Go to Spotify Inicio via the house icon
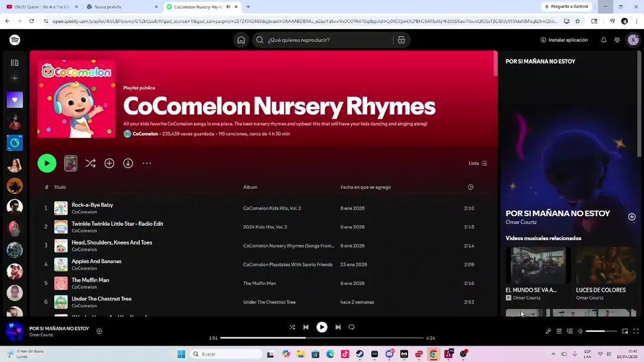 (x=241, y=40)
